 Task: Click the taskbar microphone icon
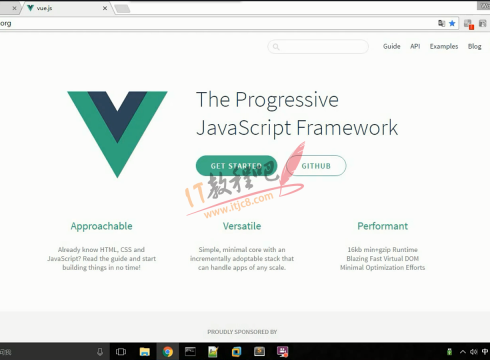coord(100,352)
